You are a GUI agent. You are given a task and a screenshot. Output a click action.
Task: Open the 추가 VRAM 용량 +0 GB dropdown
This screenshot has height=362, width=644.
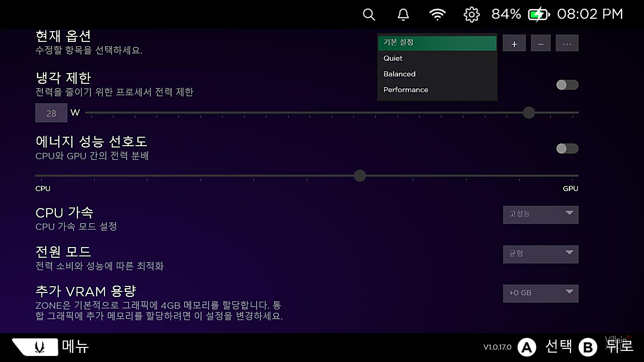coord(540,293)
